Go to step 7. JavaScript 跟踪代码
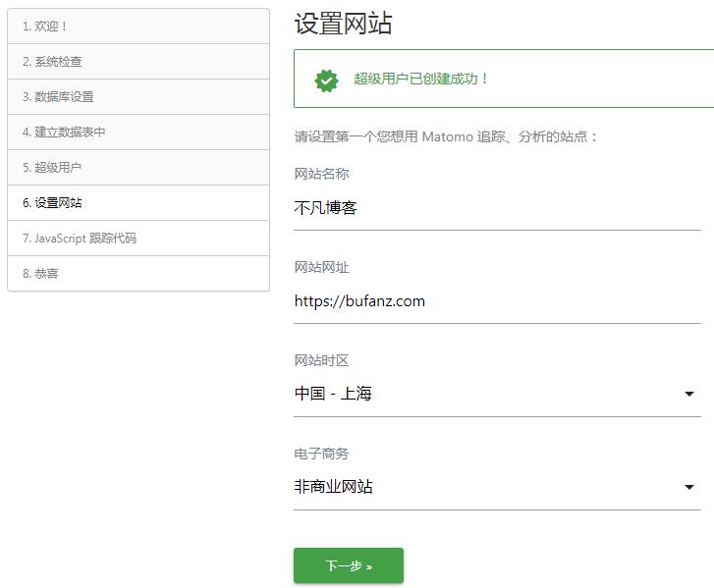Viewport: 714px width, 588px height. pos(138,238)
